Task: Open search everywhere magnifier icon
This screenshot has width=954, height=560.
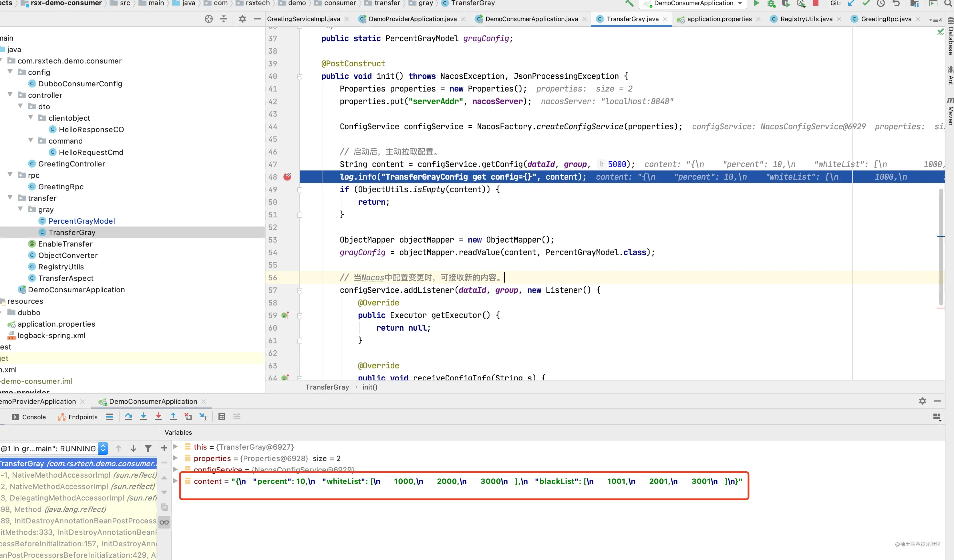Action: (949, 3)
